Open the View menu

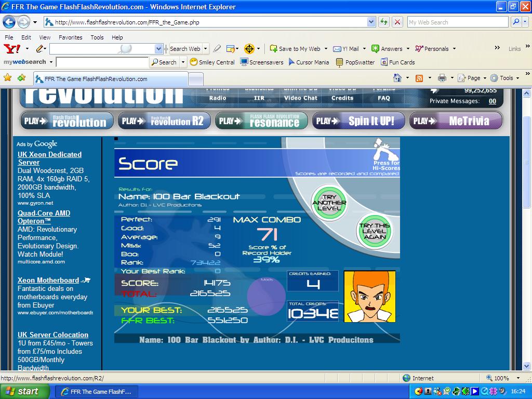(x=45, y=37)
